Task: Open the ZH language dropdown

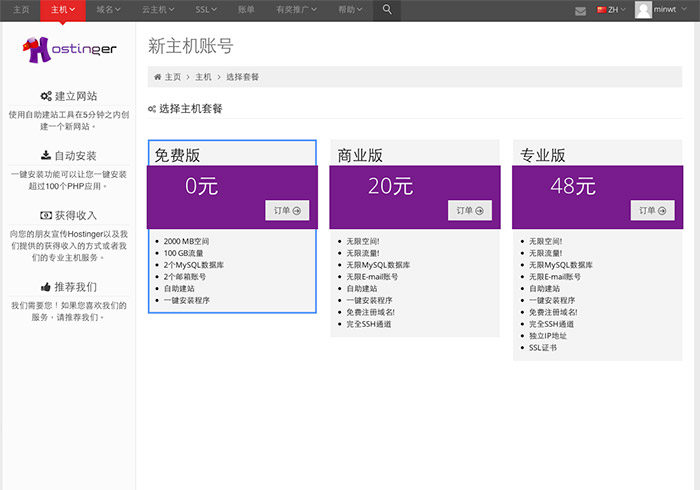Action: coord(612,9)
